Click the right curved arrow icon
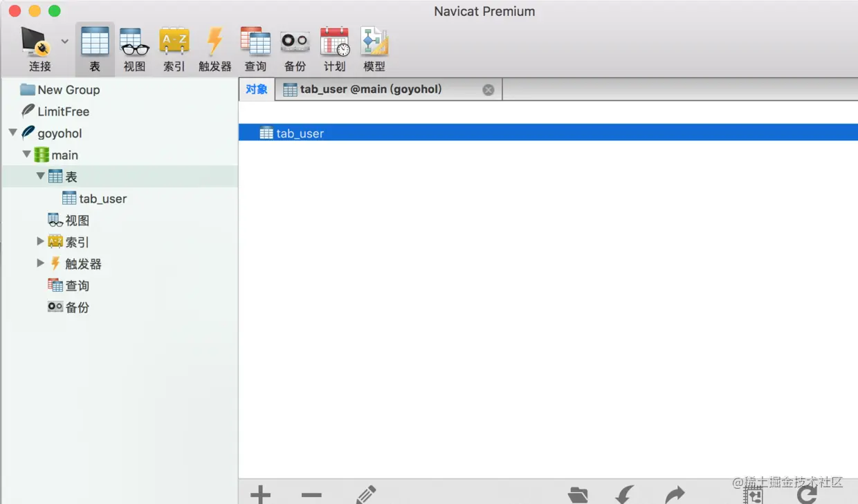The image size is (858, 504). pos(675,494)
